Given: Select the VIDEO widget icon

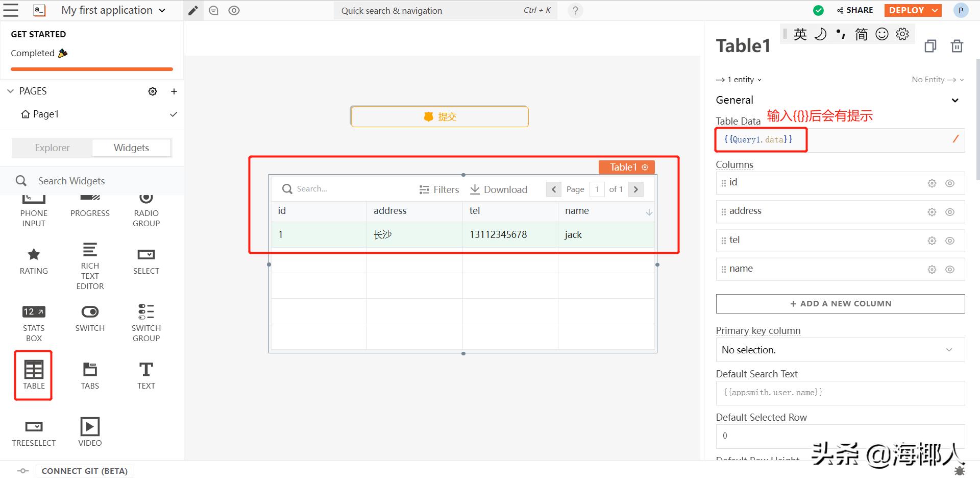Looking at the screenshot, I should [x=89, y=427].
